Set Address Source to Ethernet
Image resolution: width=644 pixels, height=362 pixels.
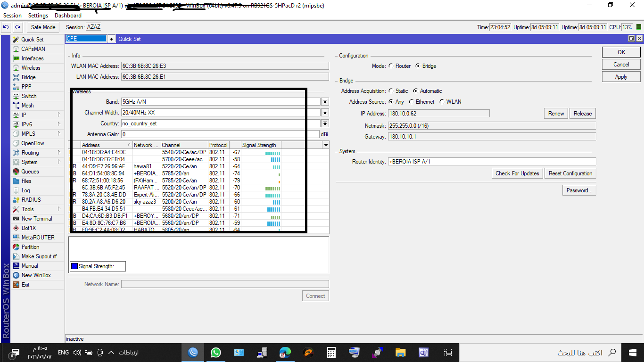[x=412, y=102]
